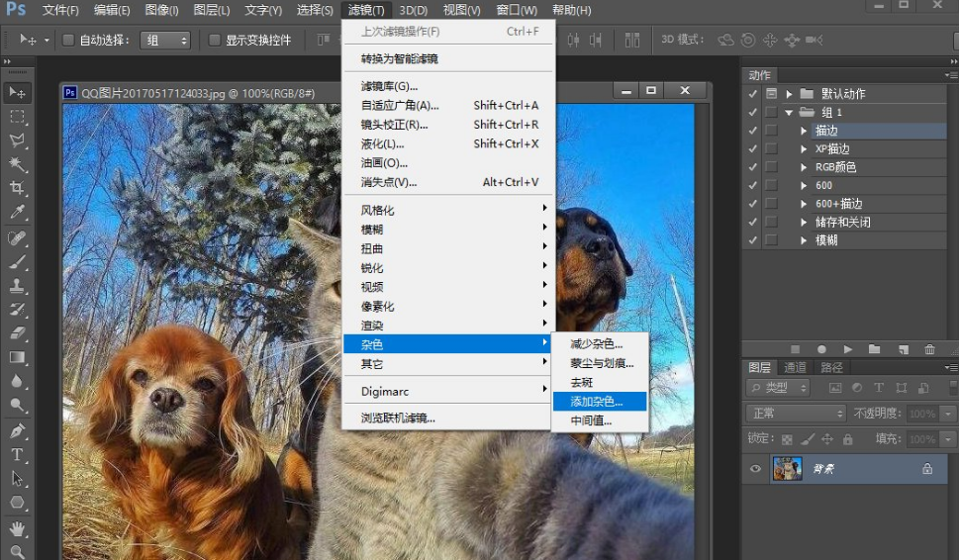
Task: Hide the 背景 layer using eye icon
Action: click(756, 469)
